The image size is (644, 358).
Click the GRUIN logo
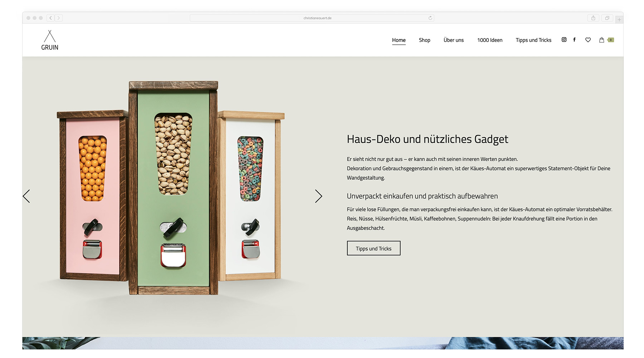click(x=50, y=40)
